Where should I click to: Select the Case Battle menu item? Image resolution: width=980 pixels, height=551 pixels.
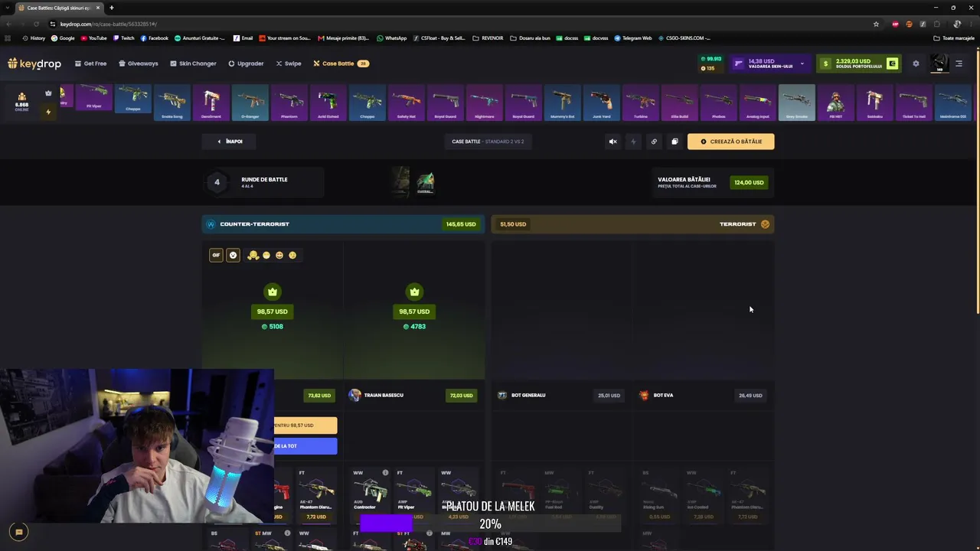341,64
